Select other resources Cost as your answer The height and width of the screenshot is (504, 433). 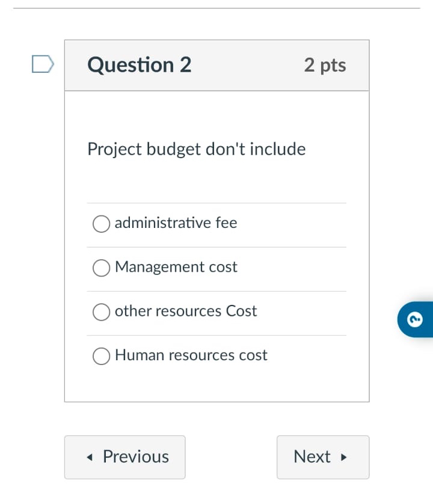[101, 312]
